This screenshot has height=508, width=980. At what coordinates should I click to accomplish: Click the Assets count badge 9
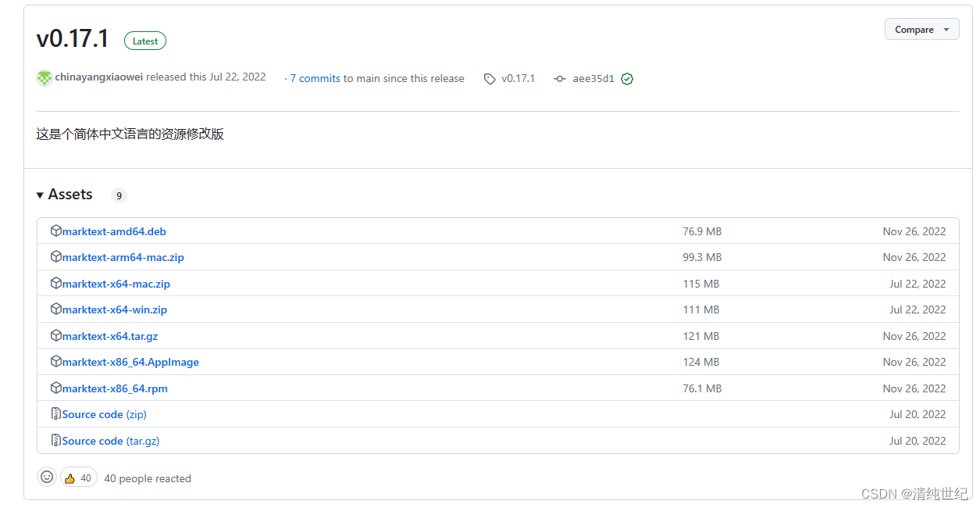click(x=119, y=195)
